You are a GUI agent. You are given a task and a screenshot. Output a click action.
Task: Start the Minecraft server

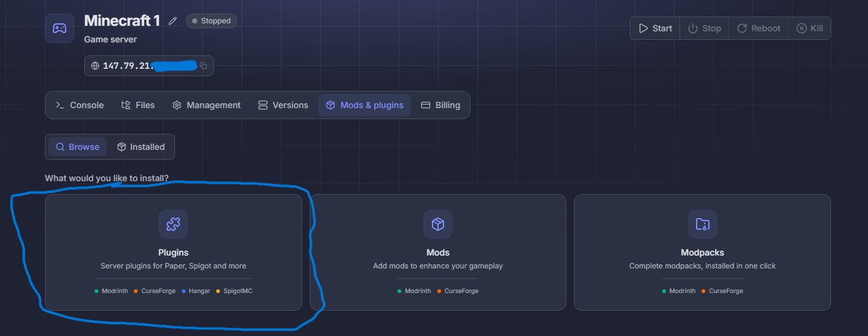[x=655, y=28]
